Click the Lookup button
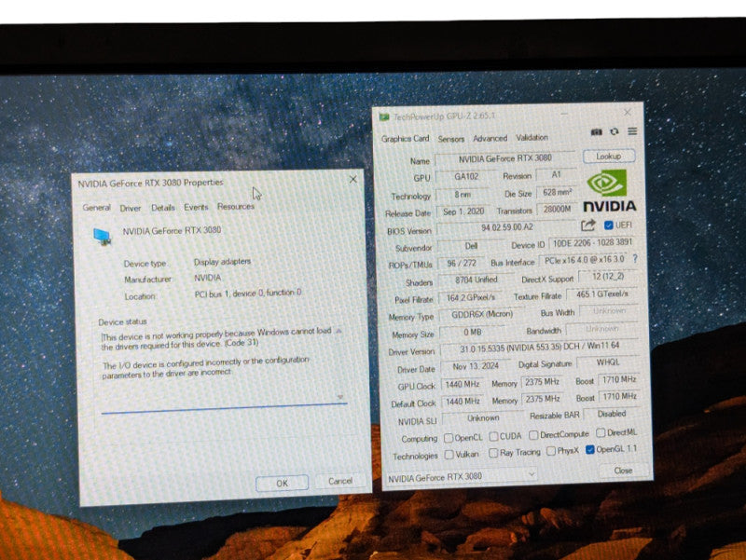Viewport: 746px width, 560px height. pos(609,157)
